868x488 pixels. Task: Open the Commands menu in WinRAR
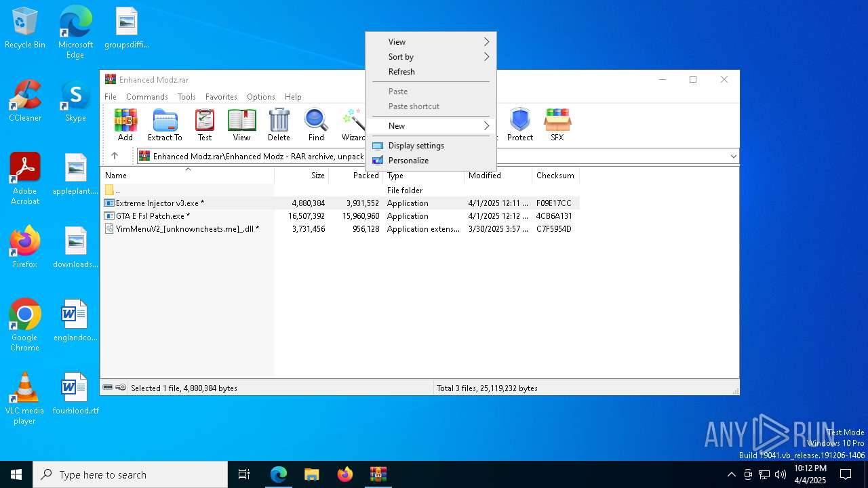tap(147, 97)
